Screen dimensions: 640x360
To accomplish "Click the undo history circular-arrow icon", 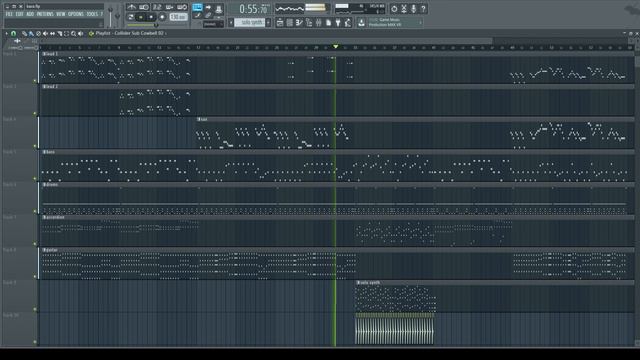I will (394, 9).
